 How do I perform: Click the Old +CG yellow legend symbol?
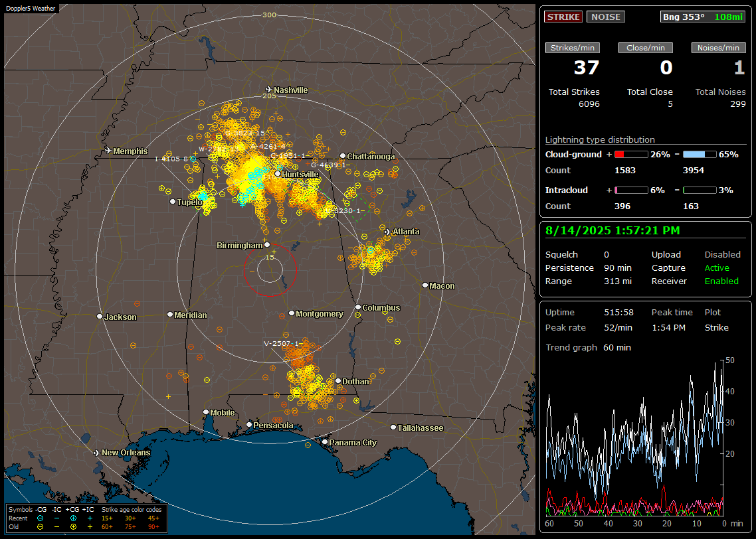[73, 527]
